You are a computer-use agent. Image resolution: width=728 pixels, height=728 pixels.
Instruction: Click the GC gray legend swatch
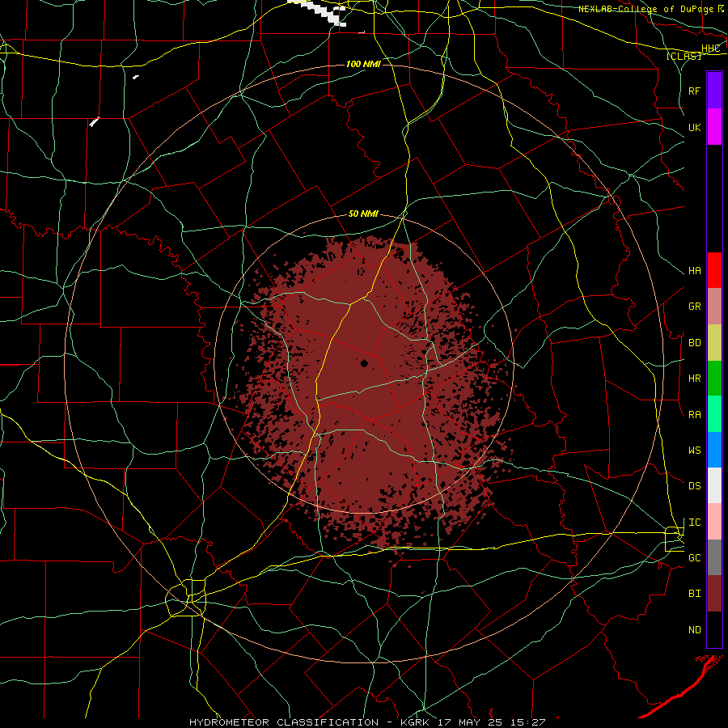(714, 557)
